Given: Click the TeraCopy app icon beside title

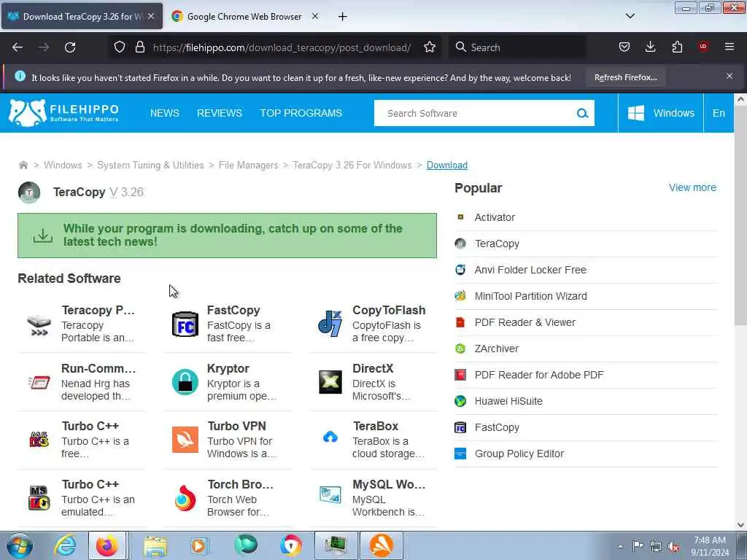Looking at the screenshot, I should pos(29,192).
